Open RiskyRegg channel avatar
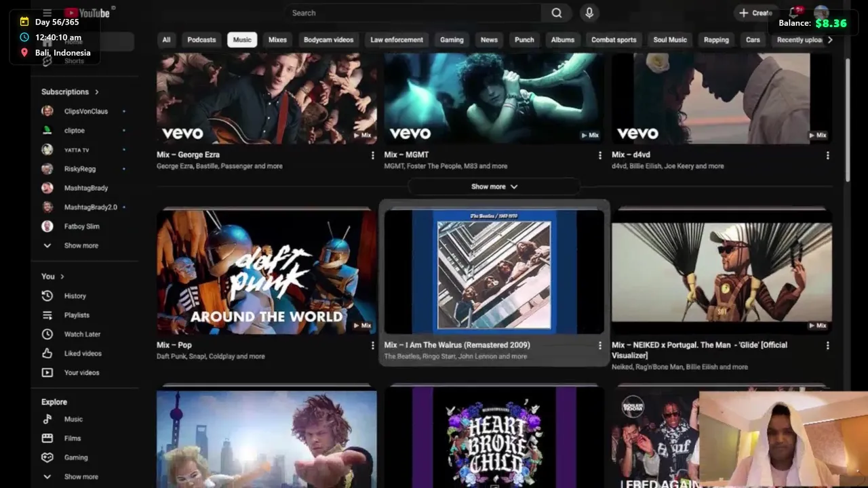This screenshot has height=488, width=868. tap(47, 169)
